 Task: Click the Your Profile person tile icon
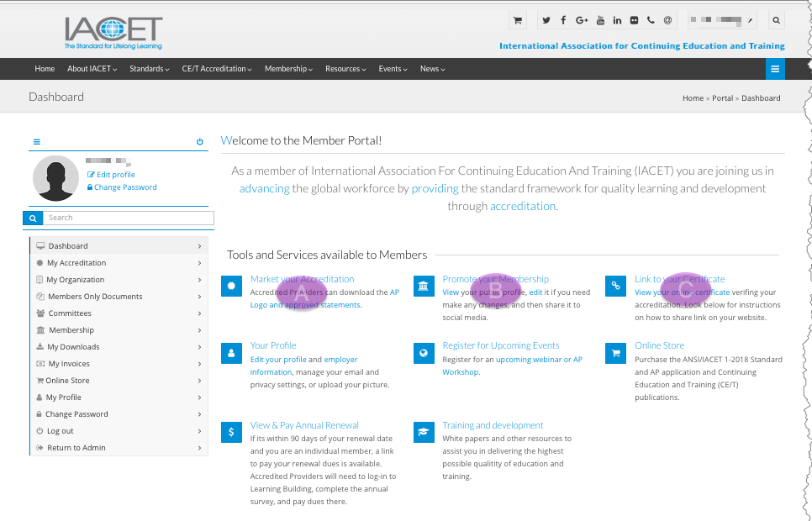click(x=231, y=353)
